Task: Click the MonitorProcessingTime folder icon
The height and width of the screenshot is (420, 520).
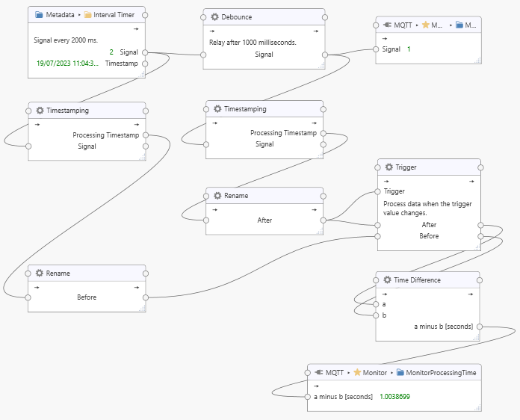Action: 400,371
